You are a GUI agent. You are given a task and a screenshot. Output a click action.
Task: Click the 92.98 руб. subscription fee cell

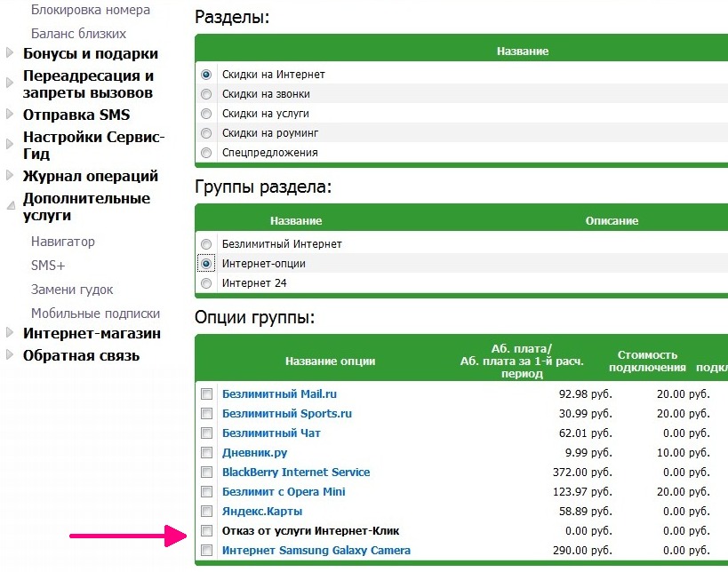[586, 394]
